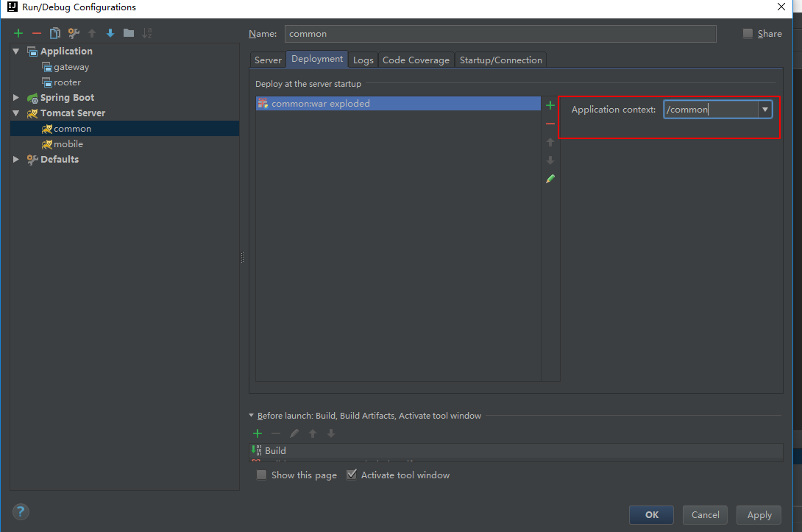
Task: Enable Show this page checkbox
Action: click(x=261, y=475)
